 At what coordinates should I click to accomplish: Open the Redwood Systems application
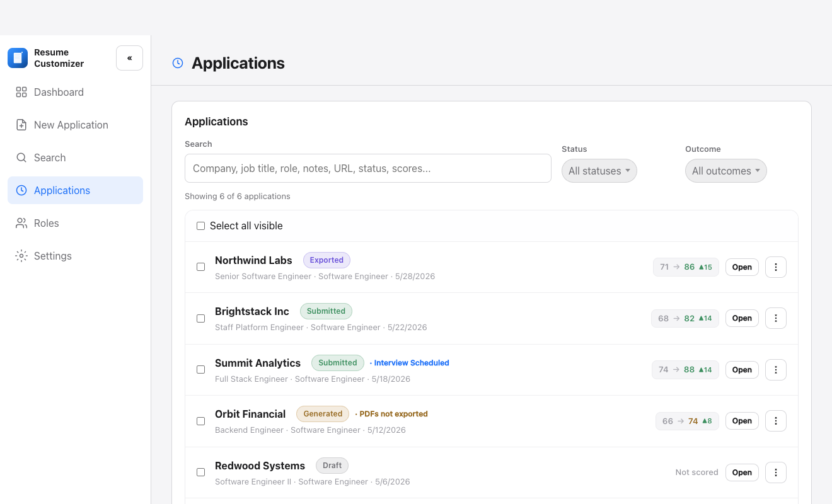point(742,472)
